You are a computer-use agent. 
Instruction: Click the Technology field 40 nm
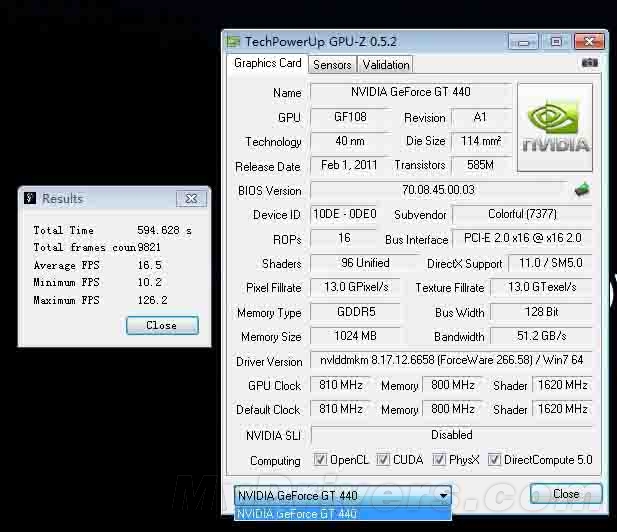350,141
